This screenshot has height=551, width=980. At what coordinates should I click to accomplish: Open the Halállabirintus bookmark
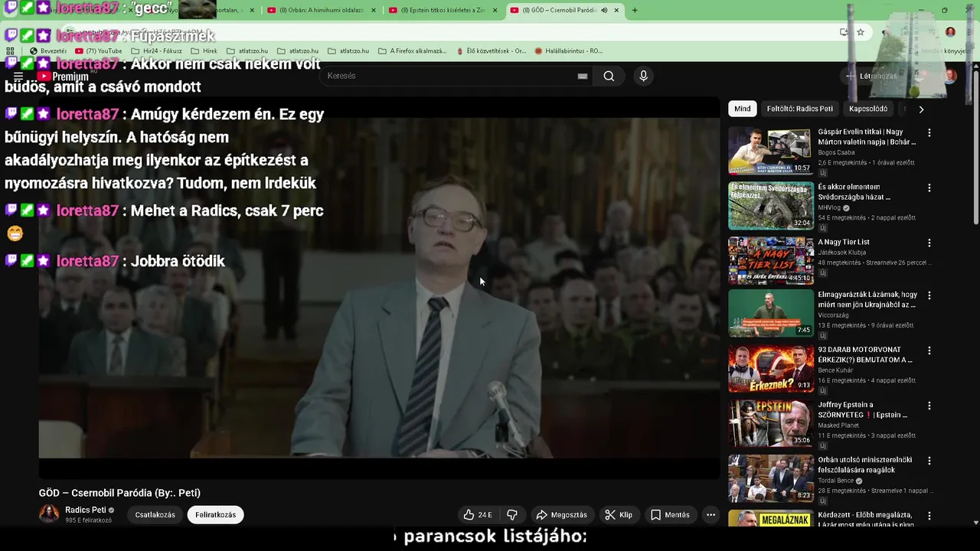pyautogui.click(x=569, y=51)
